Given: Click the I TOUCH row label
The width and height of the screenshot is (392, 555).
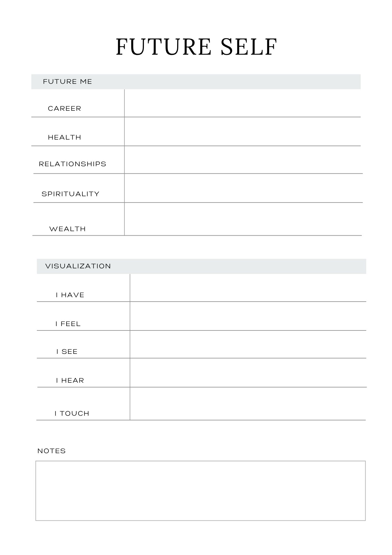Looking at the screenshot, I should 72,413.
